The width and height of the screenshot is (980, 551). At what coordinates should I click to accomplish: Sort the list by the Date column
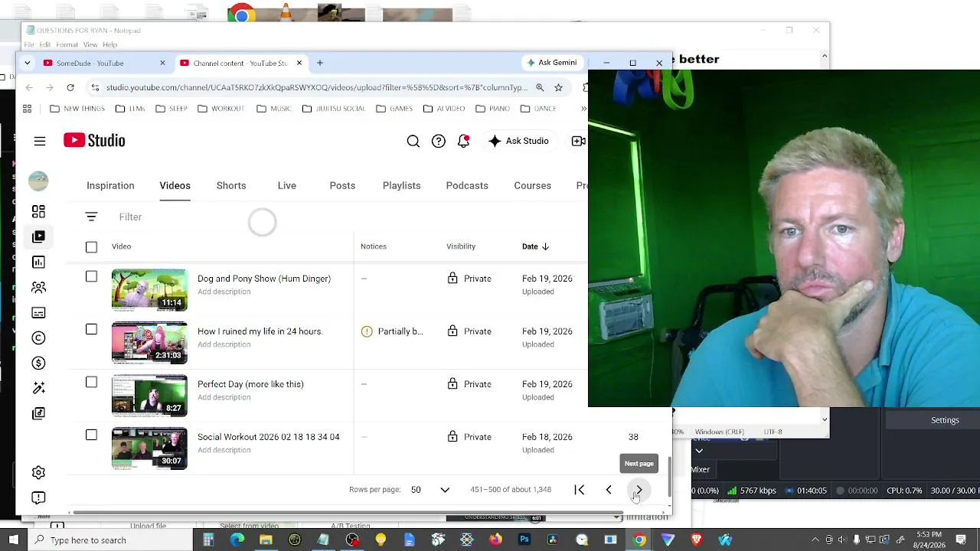(536, 246)
